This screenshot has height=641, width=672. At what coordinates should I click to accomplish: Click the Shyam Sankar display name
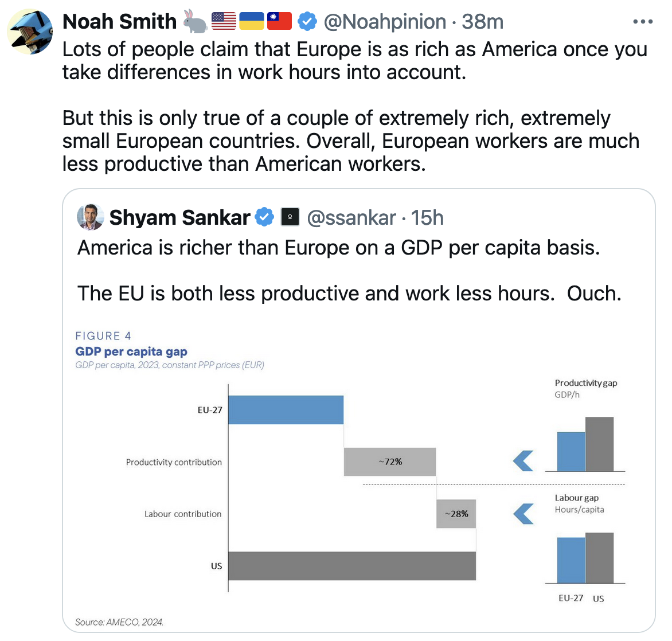pyautogui.click(x=179, y=218)
